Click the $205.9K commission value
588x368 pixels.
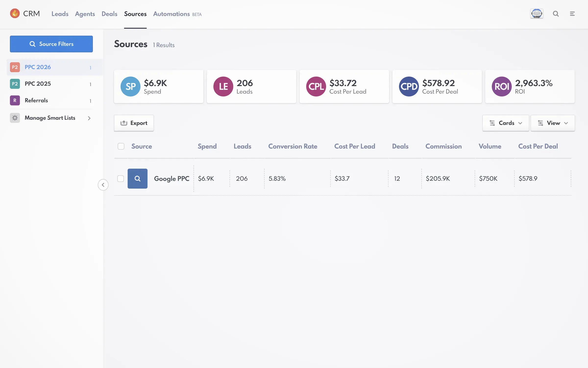[438, 178]
